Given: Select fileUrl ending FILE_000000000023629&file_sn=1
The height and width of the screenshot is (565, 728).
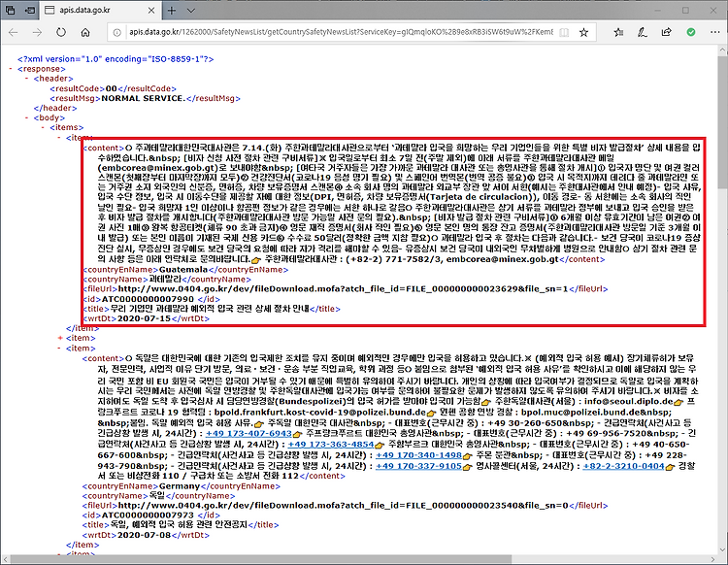Looking at the screenshot, I should (x=343, y=288).
